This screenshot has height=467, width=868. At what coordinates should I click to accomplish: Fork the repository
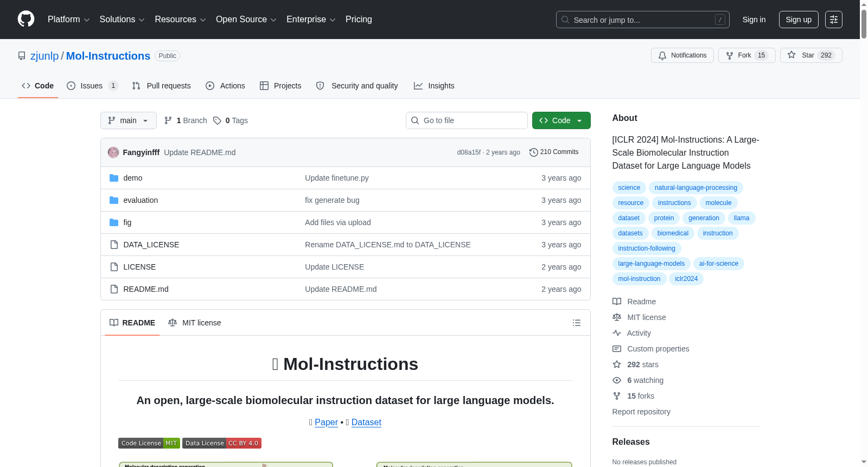[x=747, y=55]
